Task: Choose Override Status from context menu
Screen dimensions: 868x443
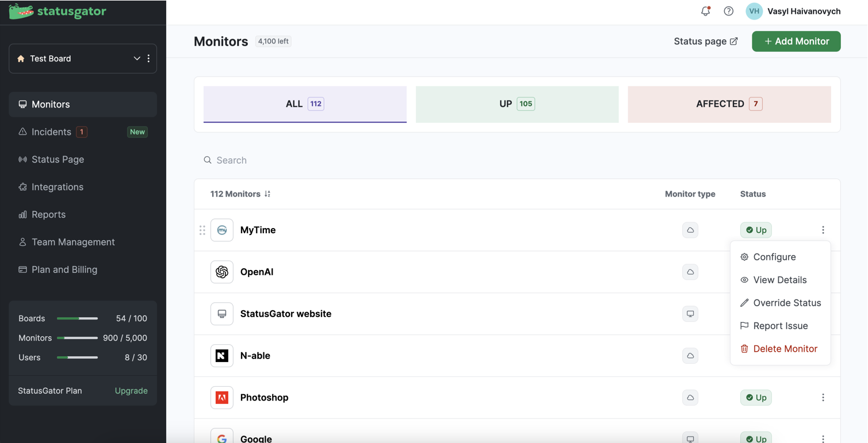Action: 780,303
